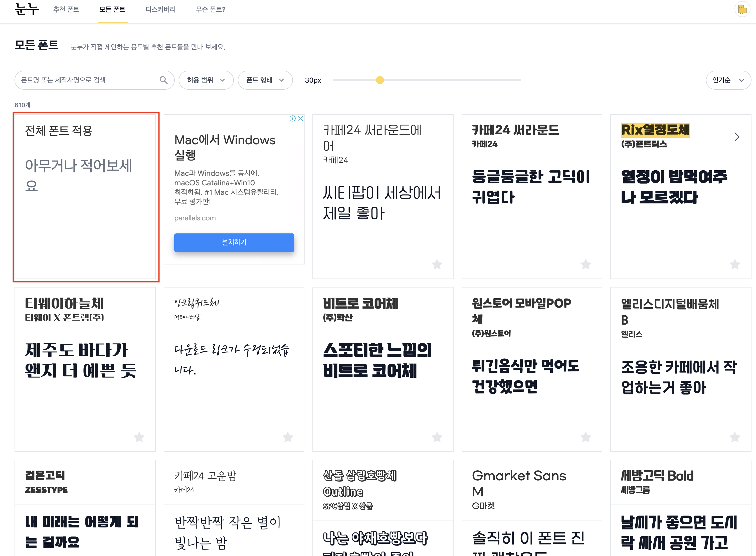
Task: Star the 잉크립퀴드체 handwriting font card
Action: [288, 437]
